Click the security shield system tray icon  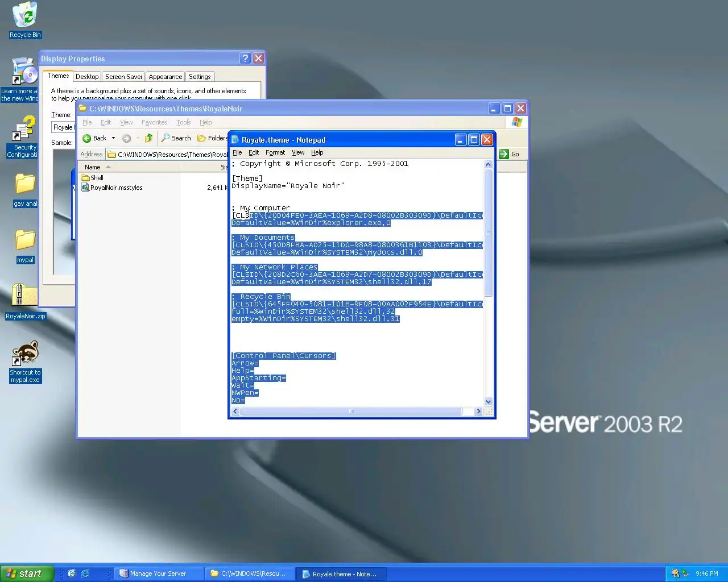click(675, 573)
